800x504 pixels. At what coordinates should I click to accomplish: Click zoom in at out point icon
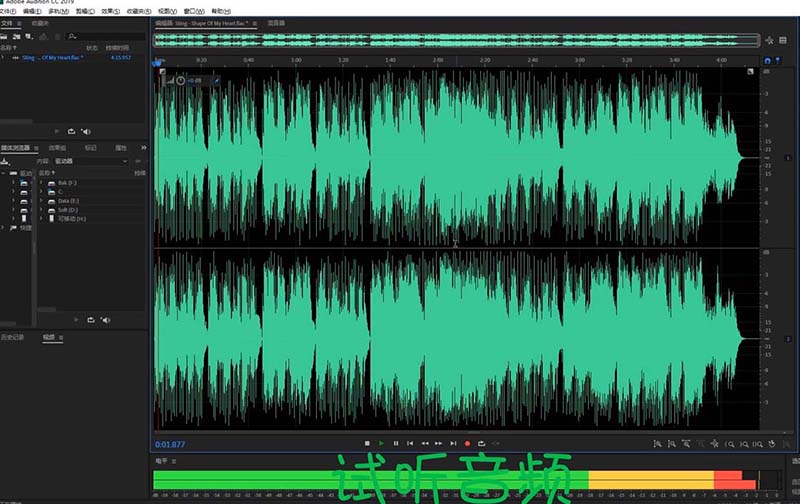[x=744, y=444]
